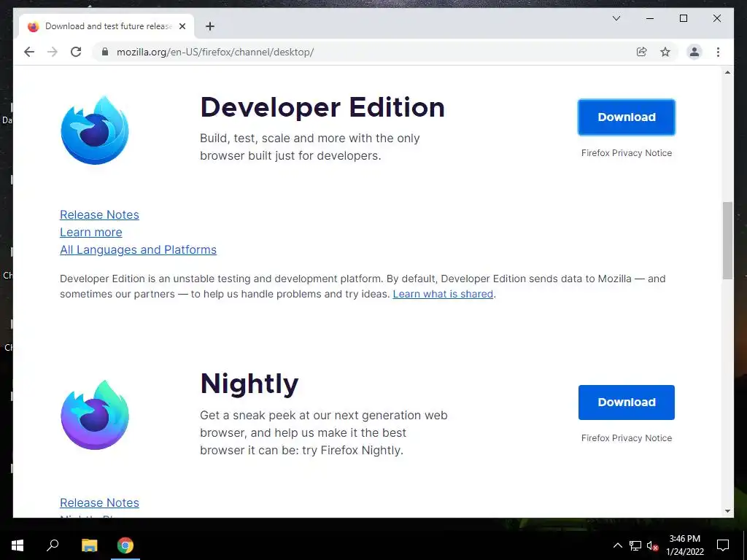Open Nightly Release Notes link

point(99,503)
